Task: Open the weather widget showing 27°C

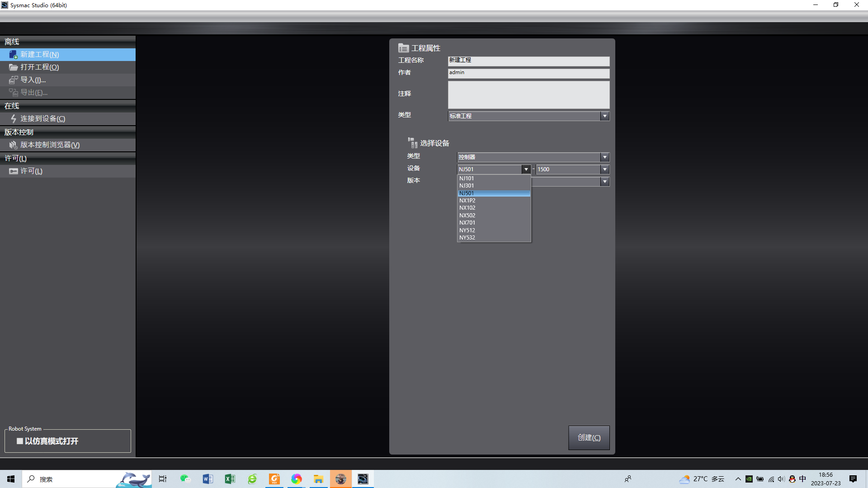Action: click(702, 479)
